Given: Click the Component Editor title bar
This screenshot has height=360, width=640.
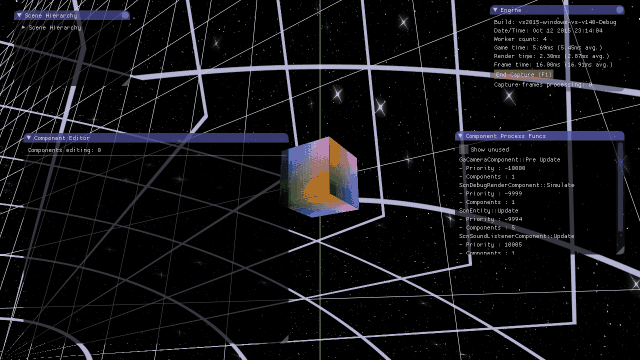Looking at the screenshot, I should (156, 138).
